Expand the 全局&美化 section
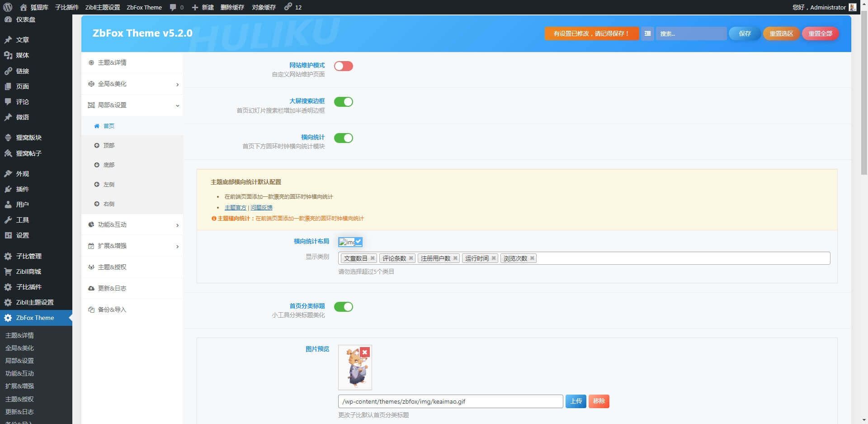The width and height of the screenshot is (868, 424). pos(132,84)
